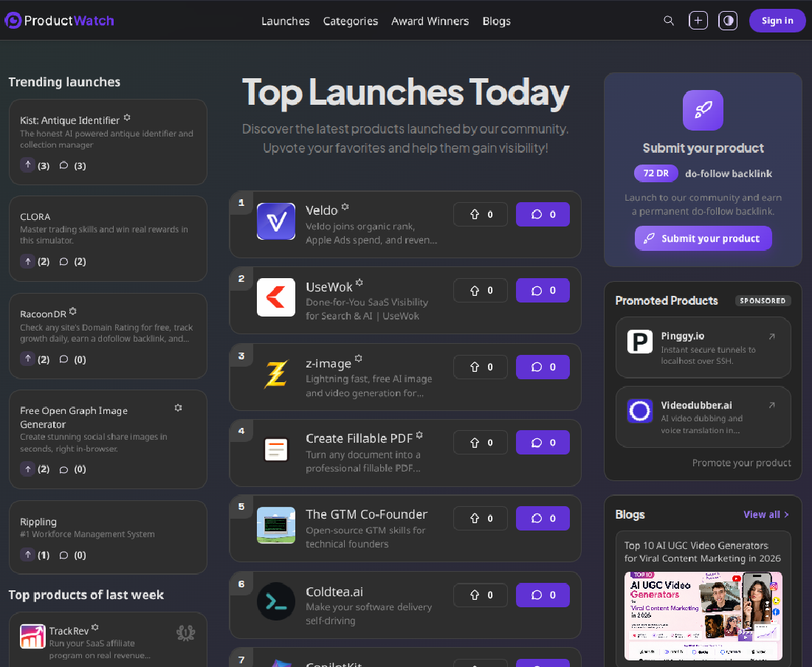Upvote Veldo
812x667 pixels.
click(480, 214)
